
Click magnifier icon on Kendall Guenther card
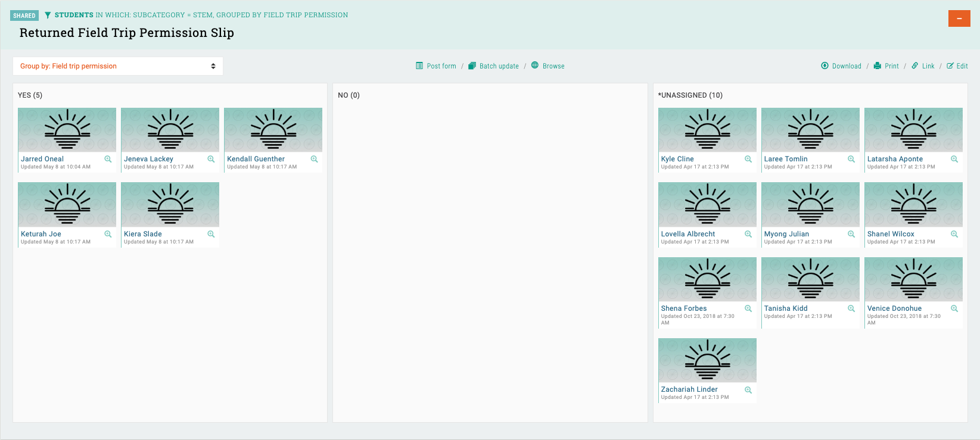pyautogui.click(x=314, y=159)
